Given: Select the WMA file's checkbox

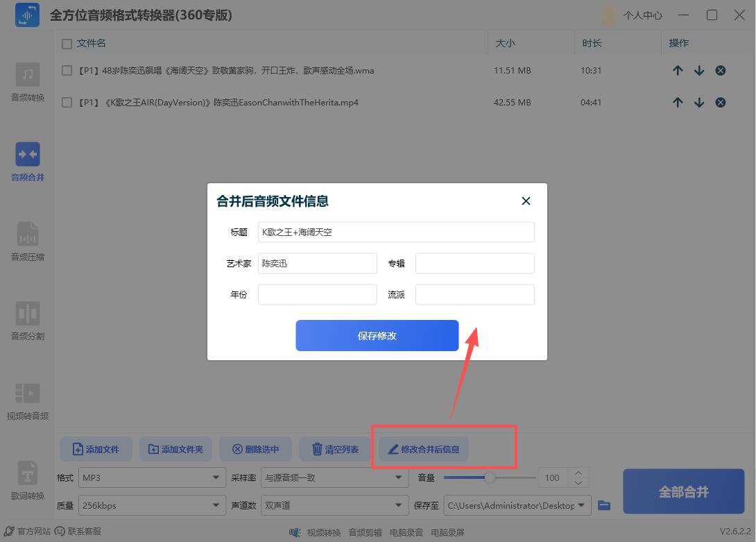Looking at the screenshot, I should (66, 70).
